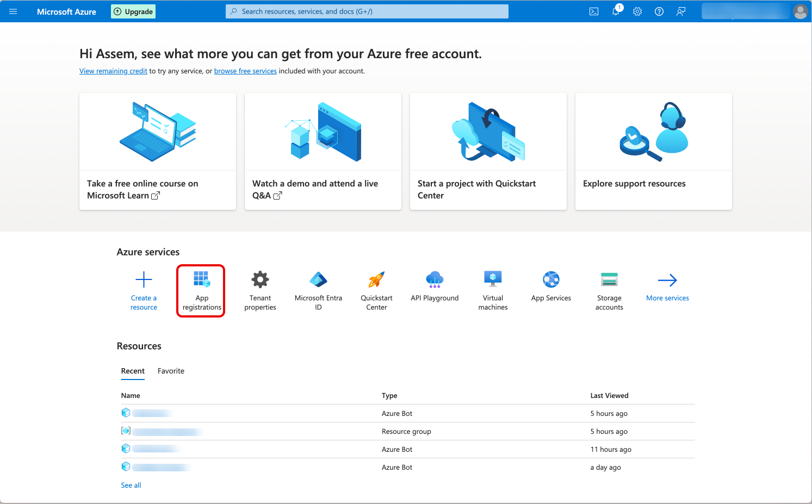Open App Services icon
This screenshot has height=504, width=812.
[x=551, y=279]
